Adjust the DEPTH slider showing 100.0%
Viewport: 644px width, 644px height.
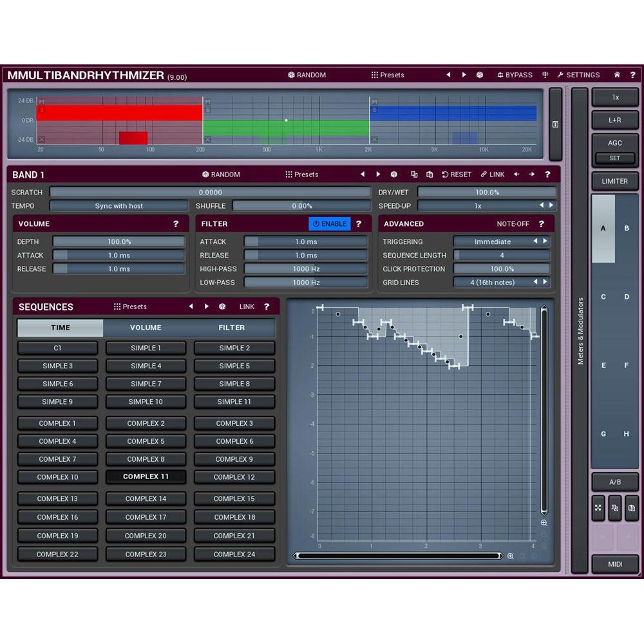[x=119, y=241]
